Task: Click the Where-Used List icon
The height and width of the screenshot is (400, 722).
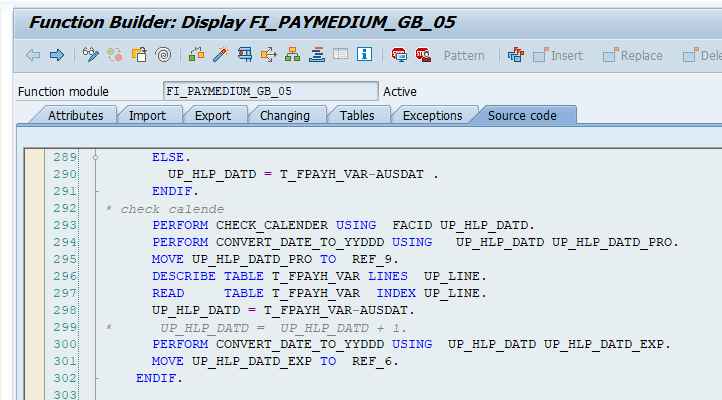Action: click(x=268, y=55)
